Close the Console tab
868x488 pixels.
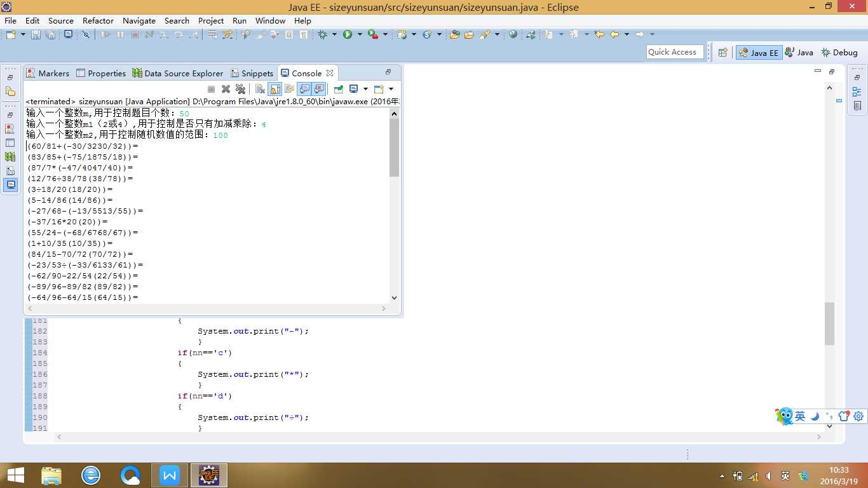tap(330, 73)
